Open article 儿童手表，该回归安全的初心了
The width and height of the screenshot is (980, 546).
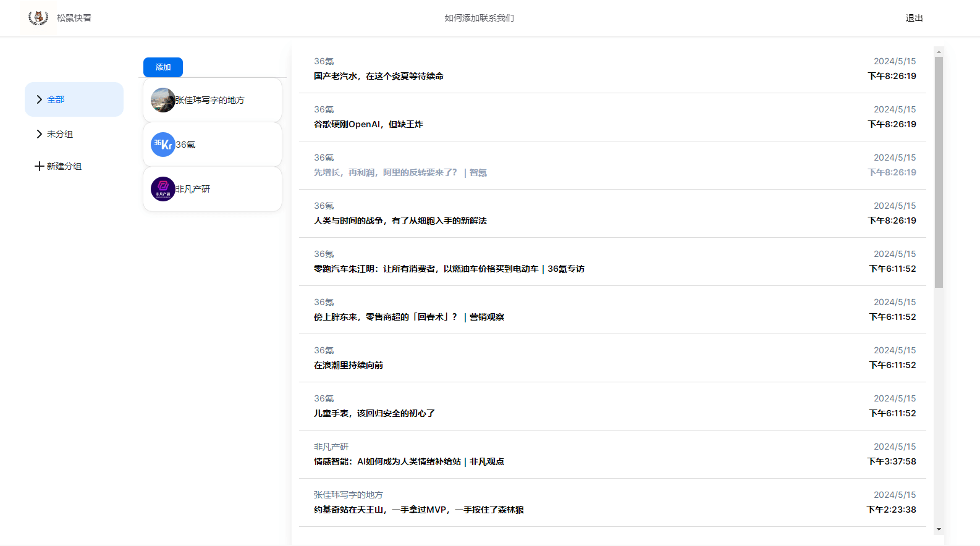click(x=374, y=413)
